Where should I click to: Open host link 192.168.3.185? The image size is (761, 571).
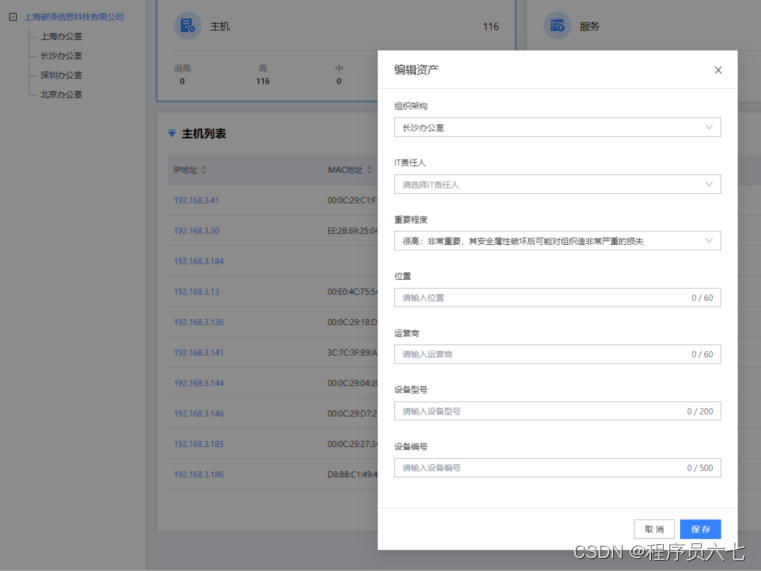pyautogui.click(x=199, y=444)
